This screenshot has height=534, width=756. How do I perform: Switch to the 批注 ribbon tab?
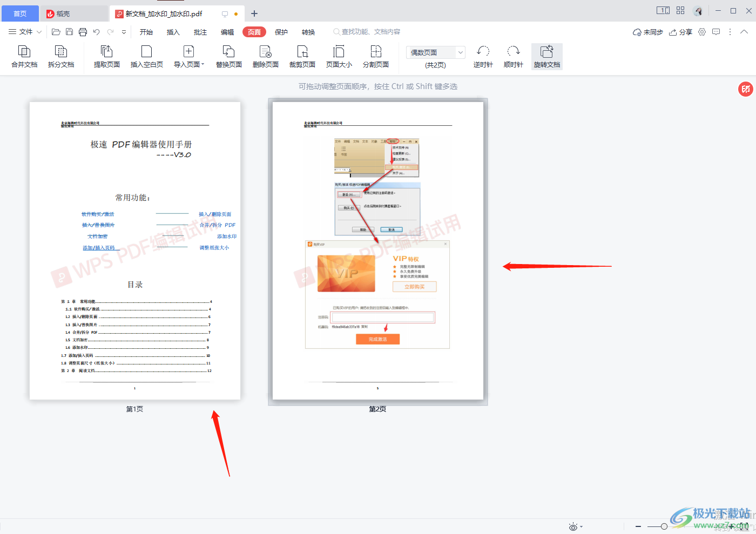point(200,32)
